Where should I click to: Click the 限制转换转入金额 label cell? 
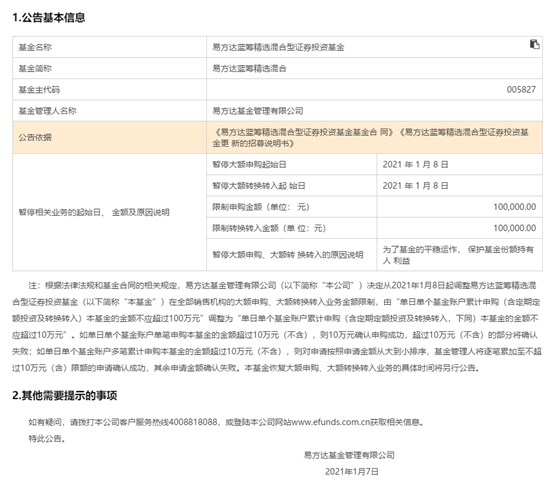click(x=291, y=228)
